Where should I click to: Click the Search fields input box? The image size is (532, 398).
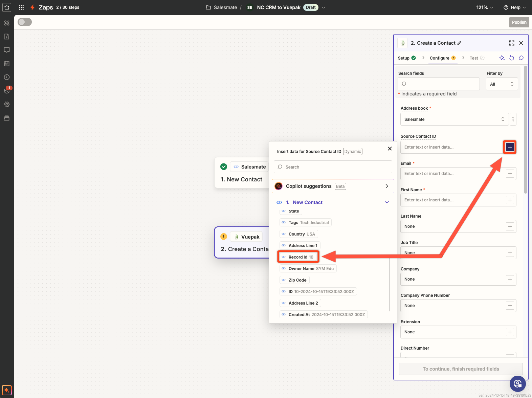[x=439, y=84]
